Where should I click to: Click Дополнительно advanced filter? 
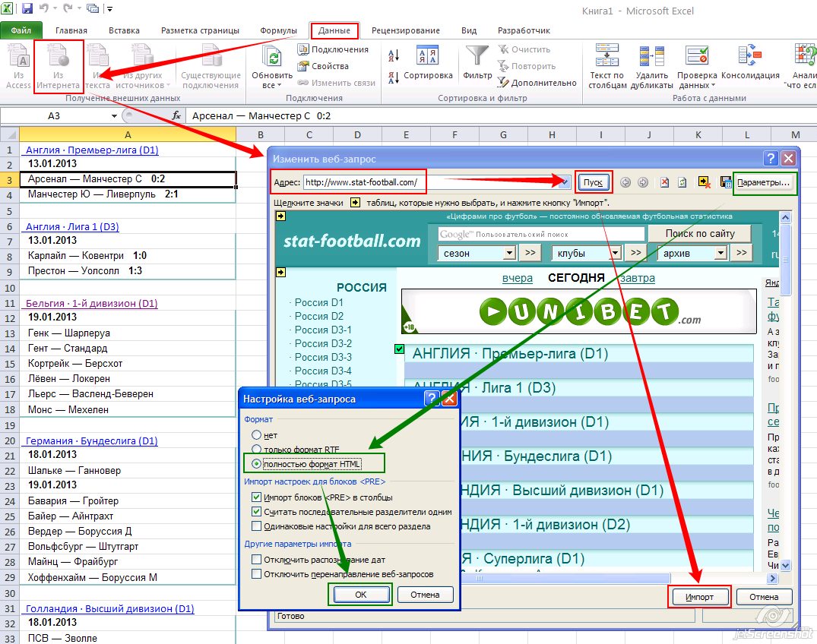pyautogui.click(x=537, y=83)
